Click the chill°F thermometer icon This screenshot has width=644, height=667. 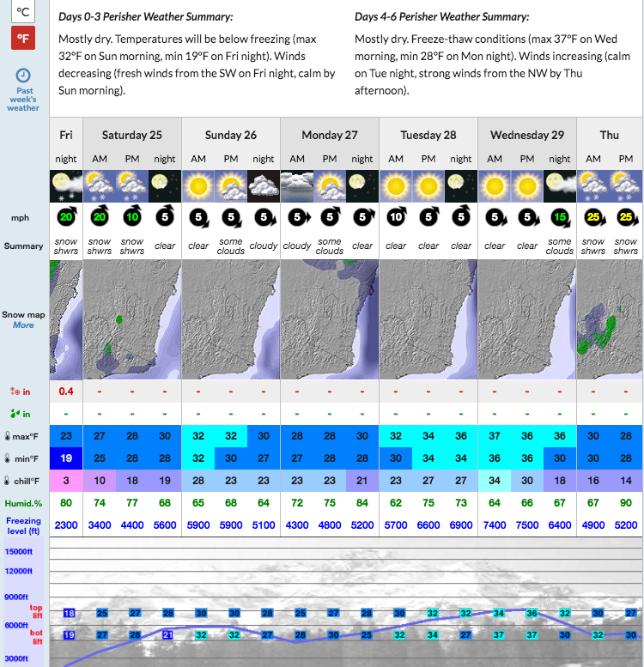pyautogui.click(x=7, y=481)
